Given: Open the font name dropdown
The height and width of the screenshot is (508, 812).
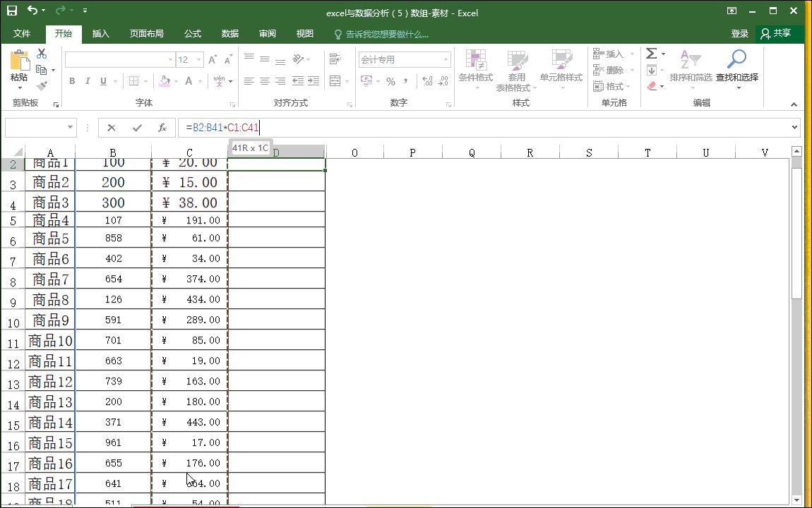Looking at the screenshot, I should coord(170,60).
